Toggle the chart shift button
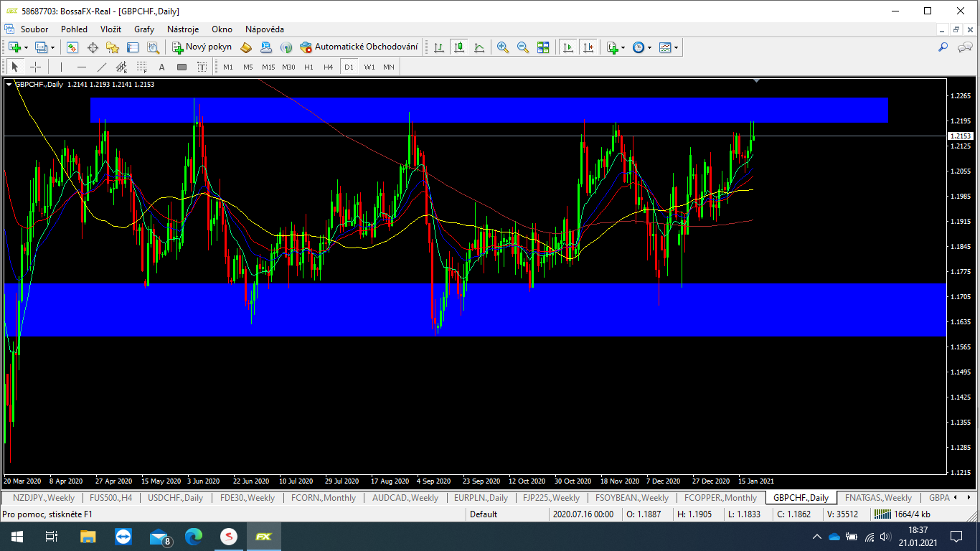 point(588,47)
